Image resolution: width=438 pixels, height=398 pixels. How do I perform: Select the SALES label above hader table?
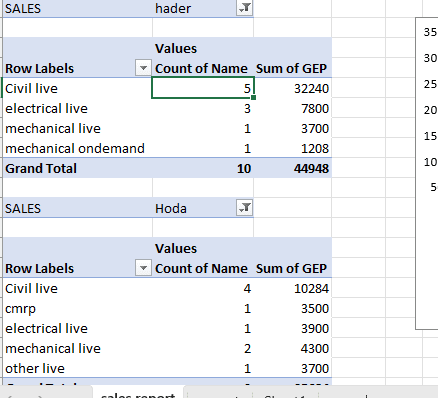point(77,8)
